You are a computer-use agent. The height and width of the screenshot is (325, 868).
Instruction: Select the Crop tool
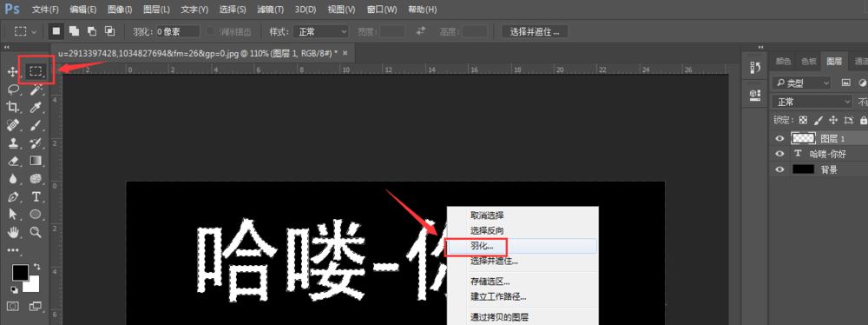click(13, 107)
